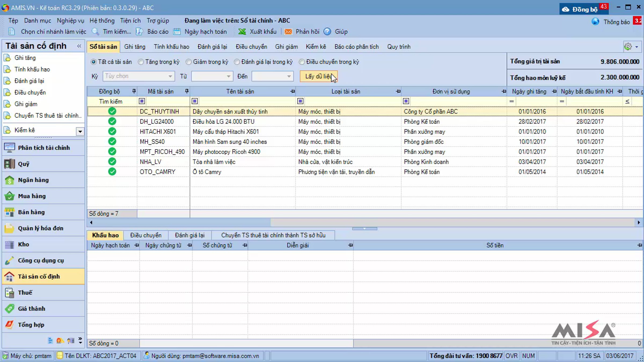The width and height of the screenshot is (644, 362).
Task: Click the Đồng bộ button
Action: click(584, 9)
